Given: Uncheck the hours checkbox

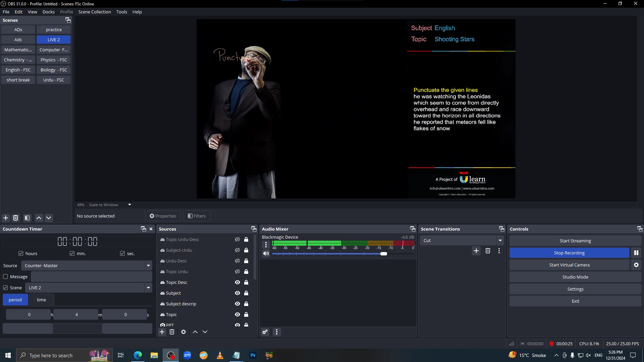Looking at the screenshot, I should point(21,253).
